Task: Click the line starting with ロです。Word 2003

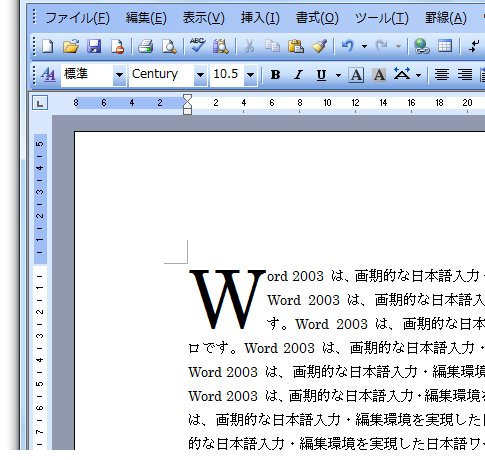Action: pos(336,348)
